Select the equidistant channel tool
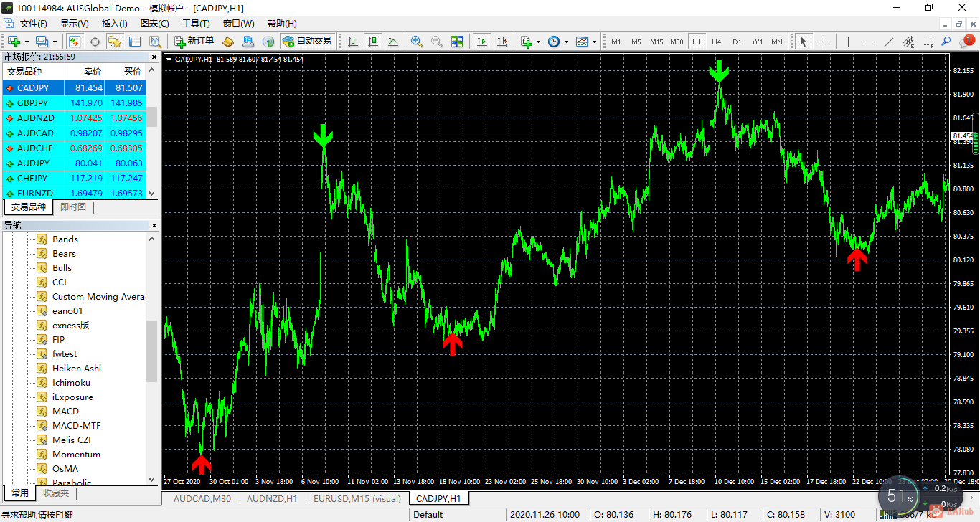This screenshot has height=522, width=980. [x=909, y=42]
